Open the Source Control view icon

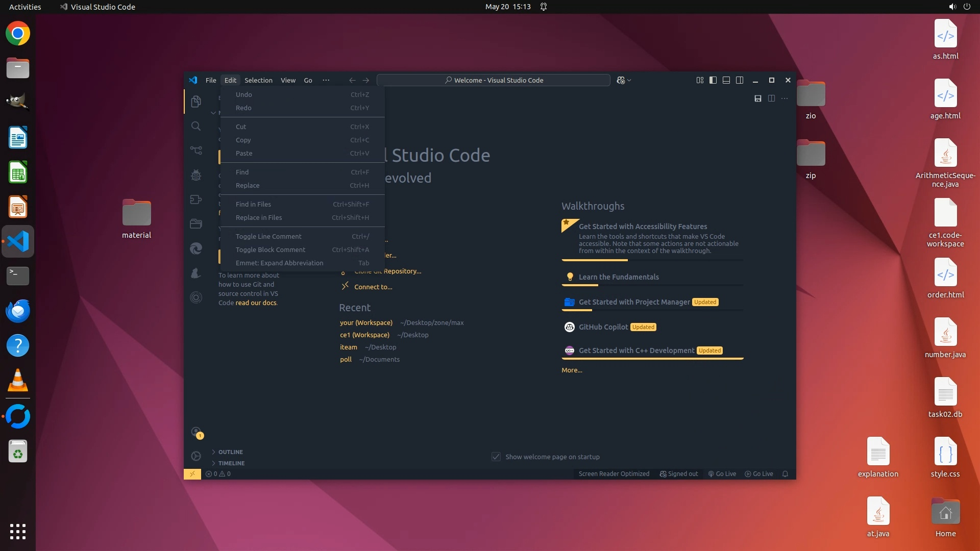196,150
